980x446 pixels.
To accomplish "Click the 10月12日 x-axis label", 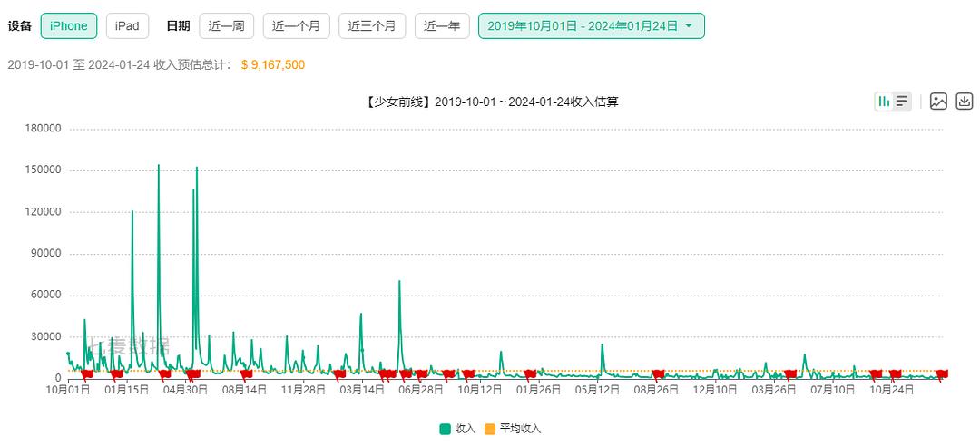I will [481, 390].
